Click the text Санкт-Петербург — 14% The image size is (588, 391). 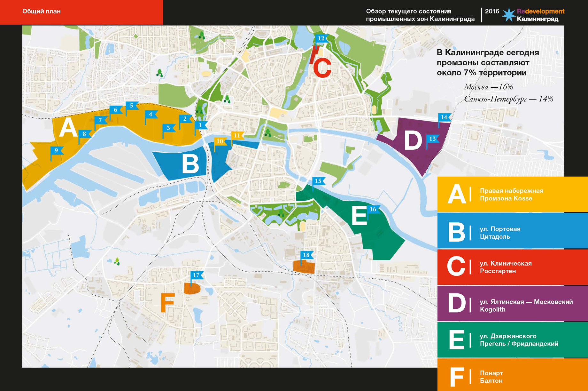508,99
